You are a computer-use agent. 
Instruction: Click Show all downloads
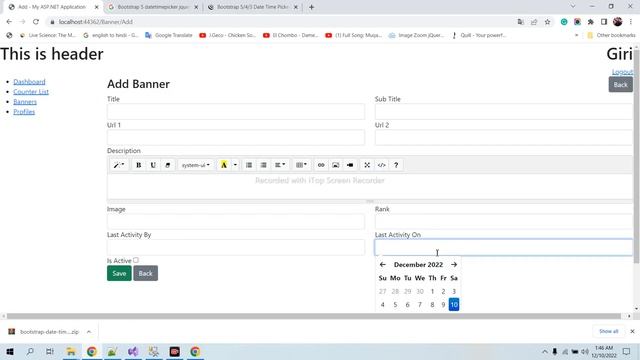tap(609, 331)
